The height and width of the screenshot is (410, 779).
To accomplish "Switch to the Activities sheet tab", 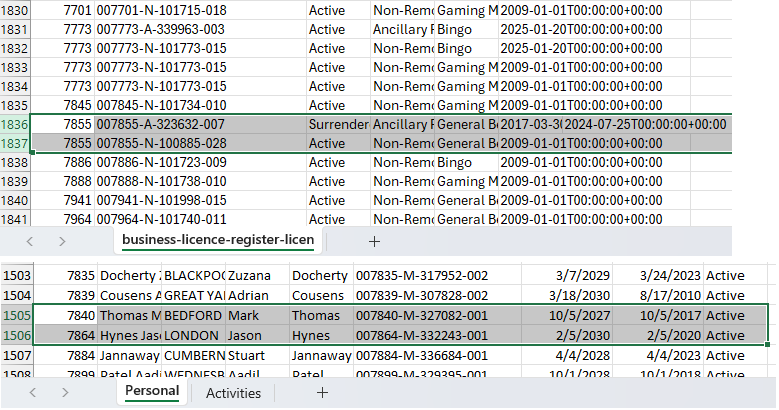I will (x=233, y=393).
